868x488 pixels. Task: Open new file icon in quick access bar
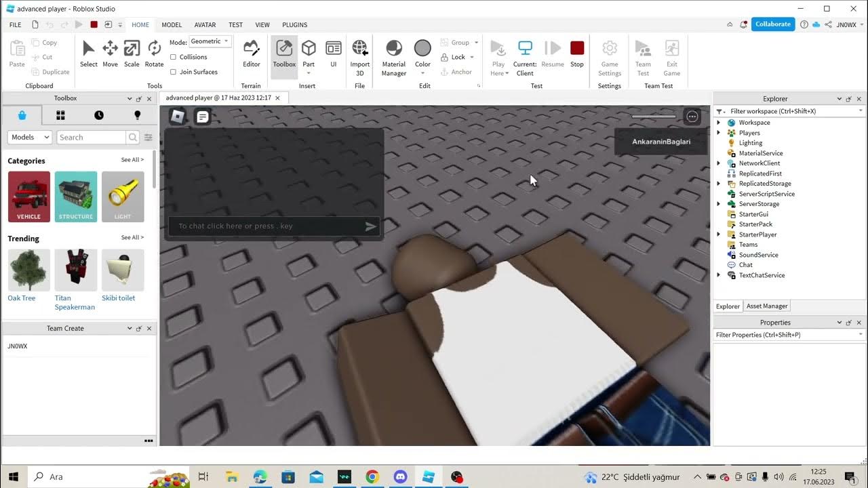[35, 24]
